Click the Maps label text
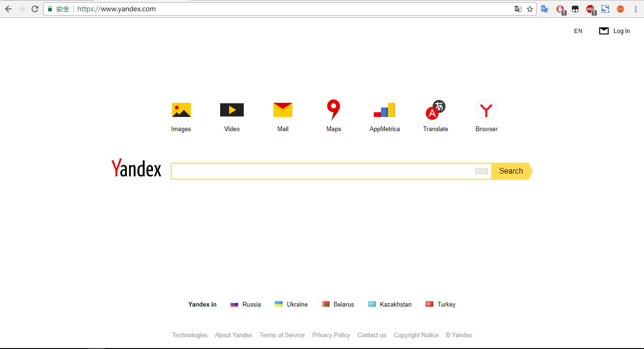 [x=333, y=129]
